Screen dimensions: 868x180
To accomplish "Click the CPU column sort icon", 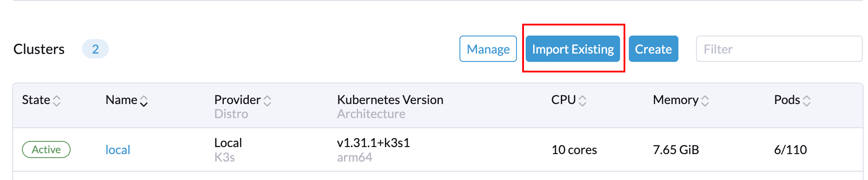I will coord(582,101).
